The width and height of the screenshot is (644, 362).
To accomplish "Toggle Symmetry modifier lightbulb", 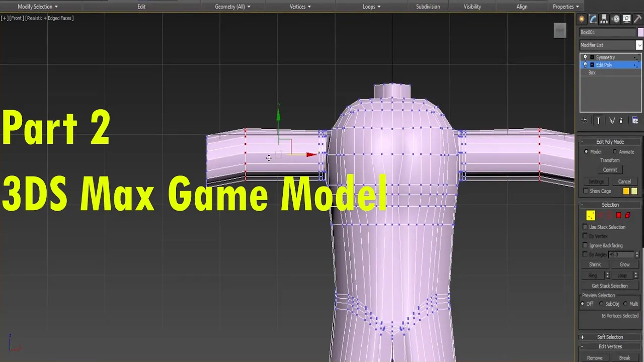I will pos(585,57).
